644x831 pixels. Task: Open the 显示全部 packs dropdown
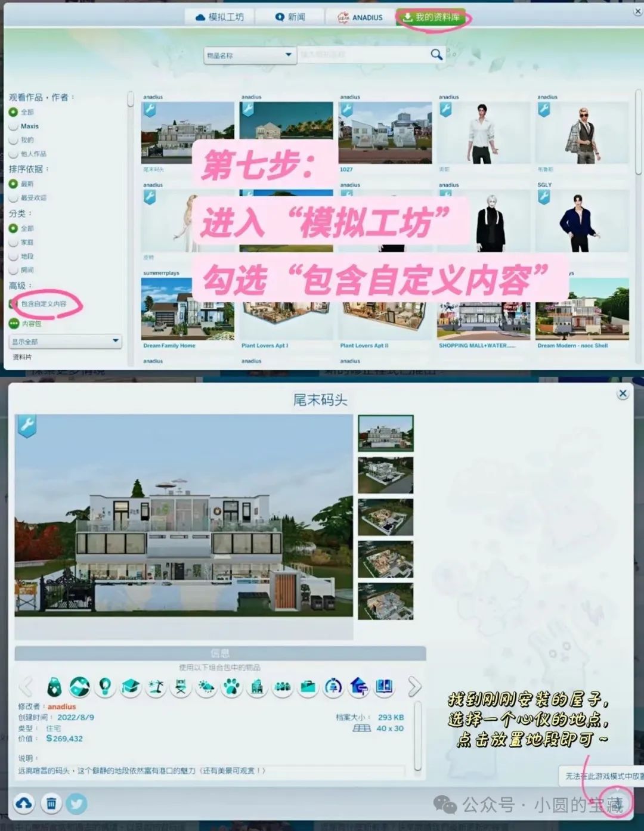click(x=66, y=341)
